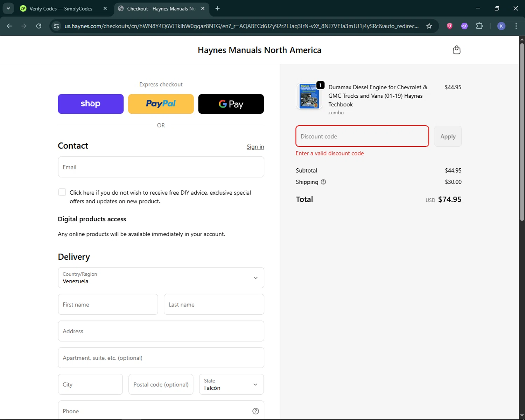The width and height of the screenshot is (525, 420).
Task: Focus the Discount code field
Action: (362, 136)
